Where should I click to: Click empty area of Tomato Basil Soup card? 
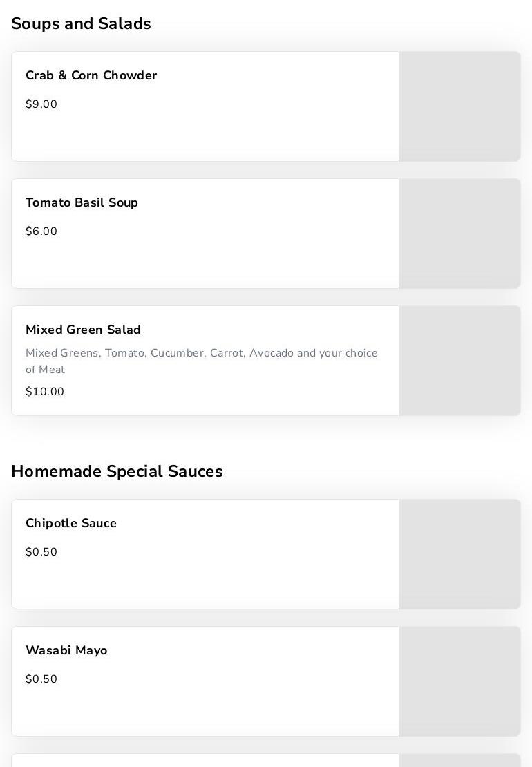click(x=242, y=263)
